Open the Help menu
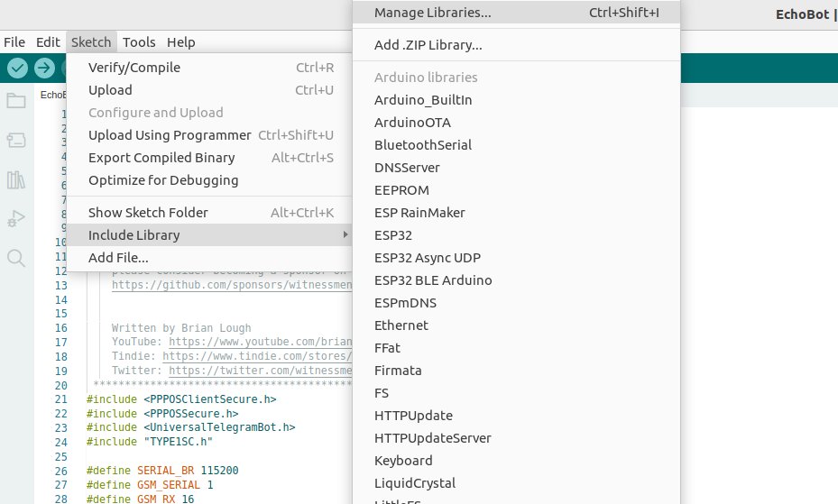838x504 pixels. tap(180, 42)
